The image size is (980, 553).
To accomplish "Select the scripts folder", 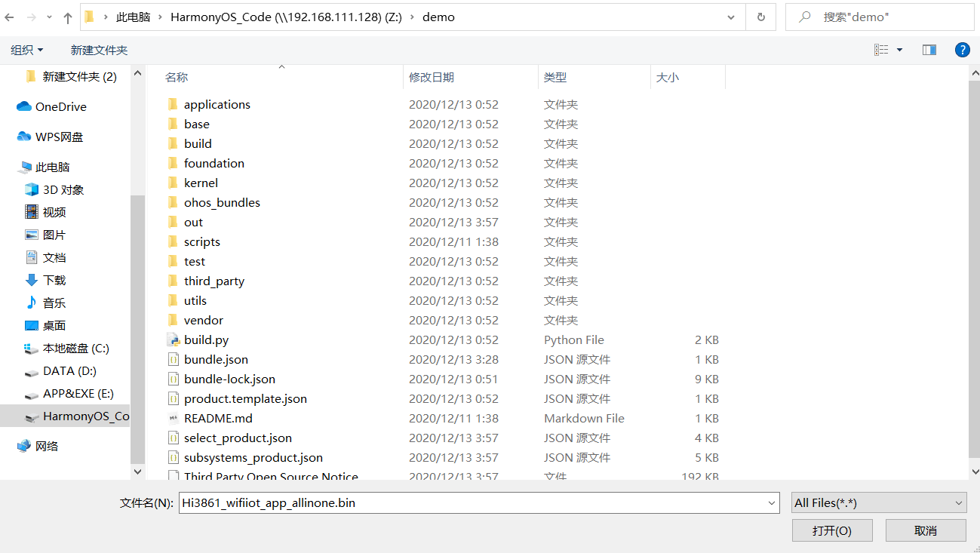I will [x=201, y=242].
